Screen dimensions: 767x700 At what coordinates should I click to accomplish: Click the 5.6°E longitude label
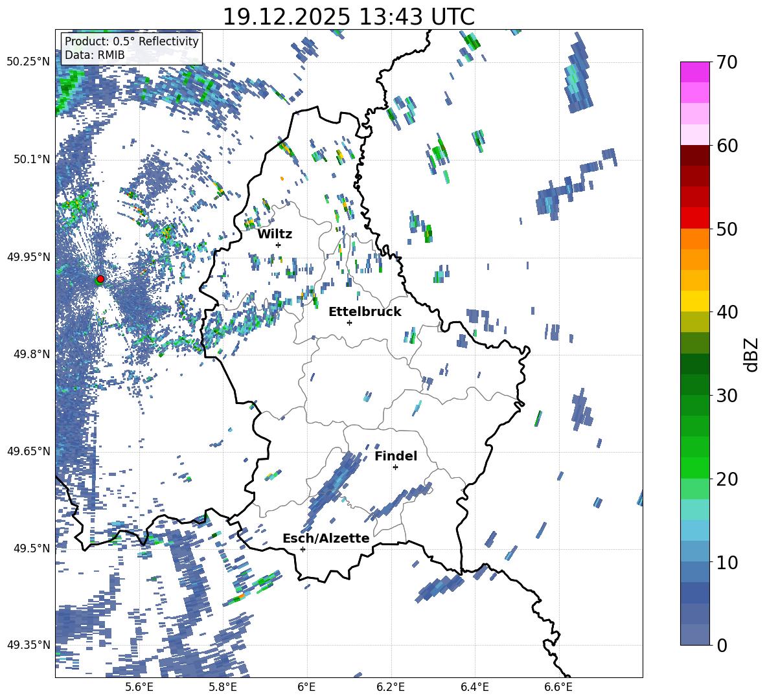tap(139, 687)
